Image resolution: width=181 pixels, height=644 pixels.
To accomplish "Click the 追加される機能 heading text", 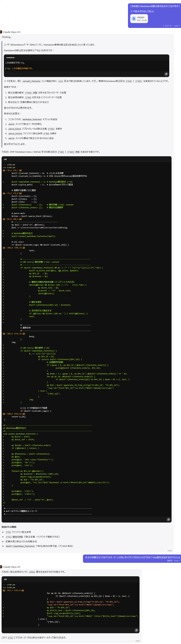I will click(x=9, y=527).
